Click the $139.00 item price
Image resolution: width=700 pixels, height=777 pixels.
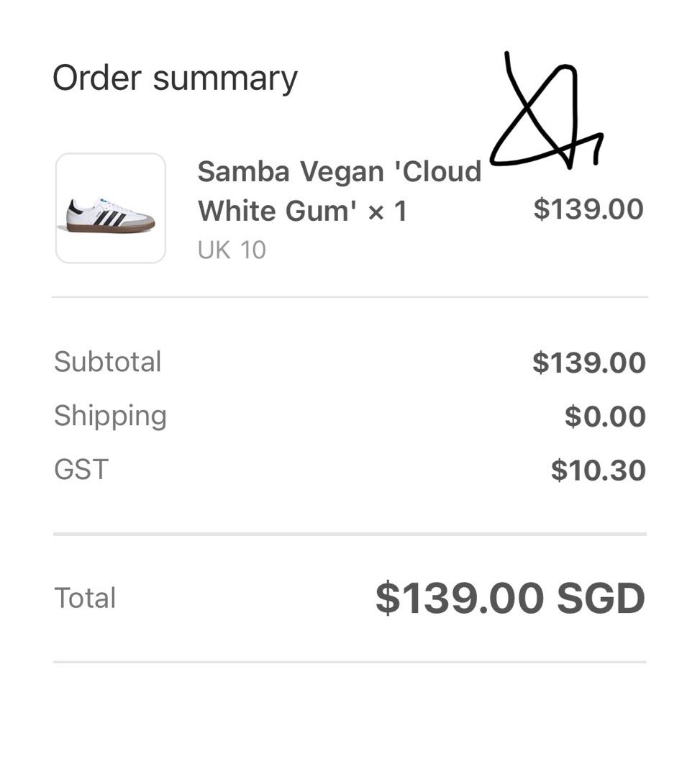tap(588, 209)
